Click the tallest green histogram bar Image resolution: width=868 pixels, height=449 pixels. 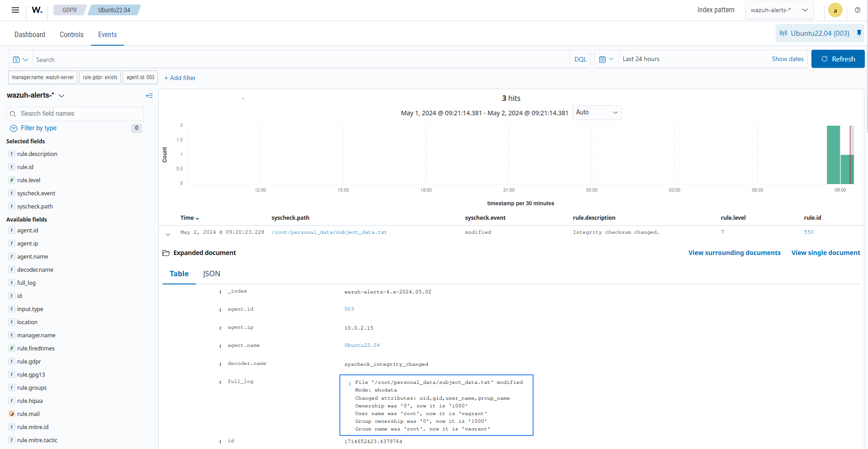[833, 155]
